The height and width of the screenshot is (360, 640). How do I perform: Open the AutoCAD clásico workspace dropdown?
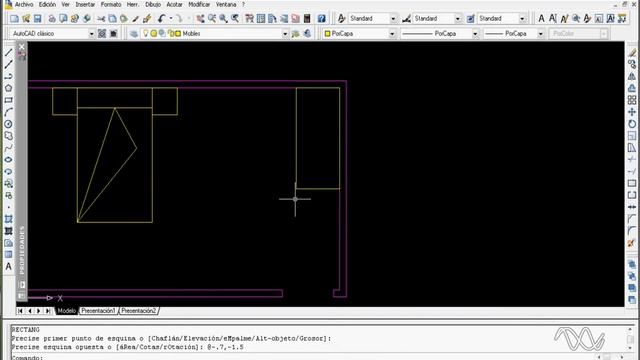pyautogui.click(x=91, y=33)
